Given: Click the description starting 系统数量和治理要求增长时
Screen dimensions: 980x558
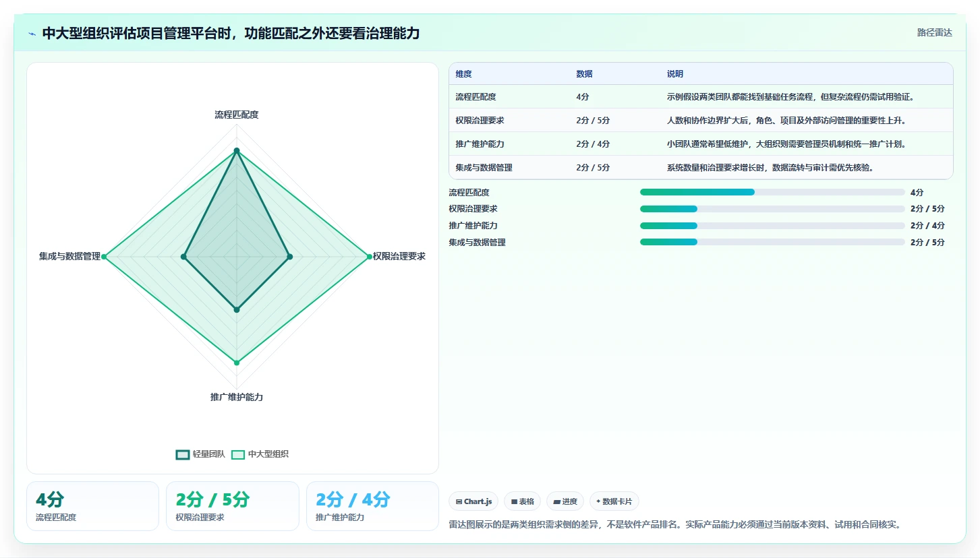Looking at the screenshot, I should pyautogui.click(x=771, y=168).
